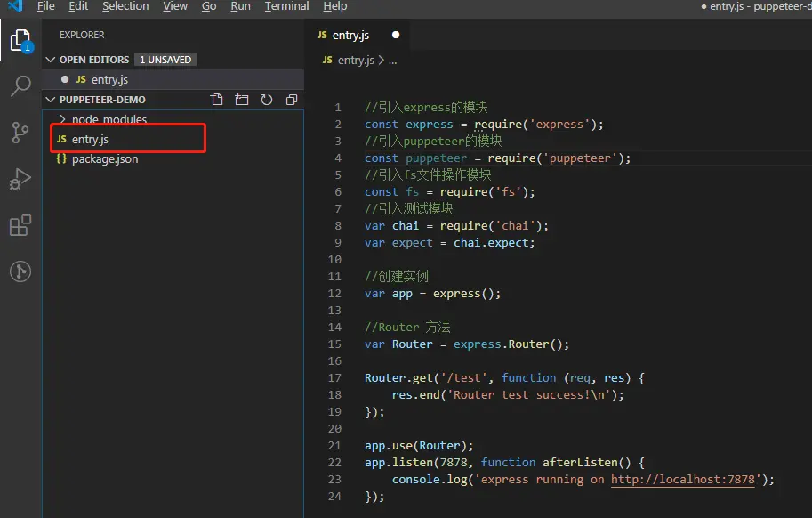This screenshot has height=518, width=812.
Task: Click the New File icon in PUPPETEER-DEMO
Action: point(217,100)
